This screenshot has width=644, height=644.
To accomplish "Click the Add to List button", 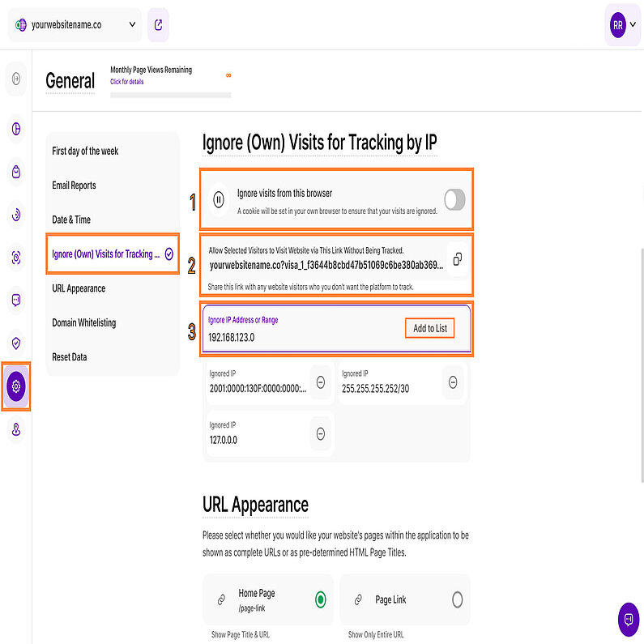I will click(x=429, y=328).
